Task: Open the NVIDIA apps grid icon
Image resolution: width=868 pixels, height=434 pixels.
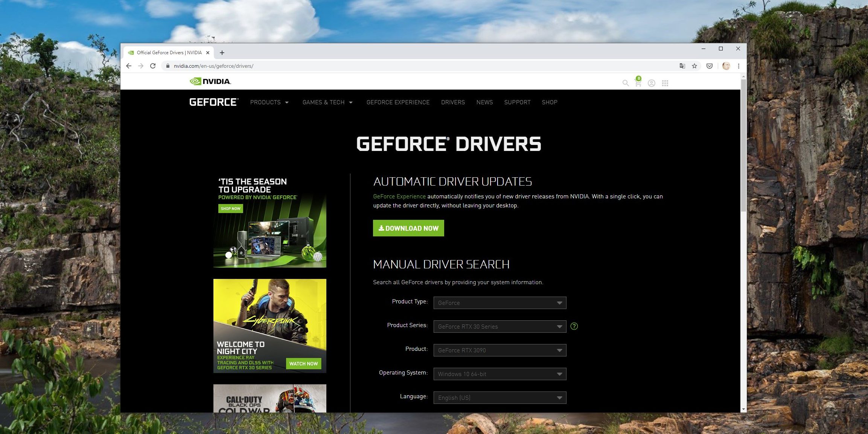Action: (x=665, y=83)
